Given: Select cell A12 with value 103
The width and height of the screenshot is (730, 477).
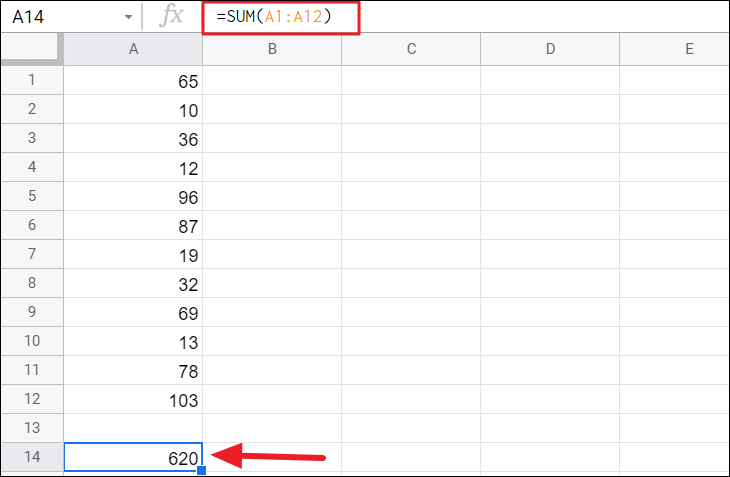Looking at the screenshot, I should 133,400.
